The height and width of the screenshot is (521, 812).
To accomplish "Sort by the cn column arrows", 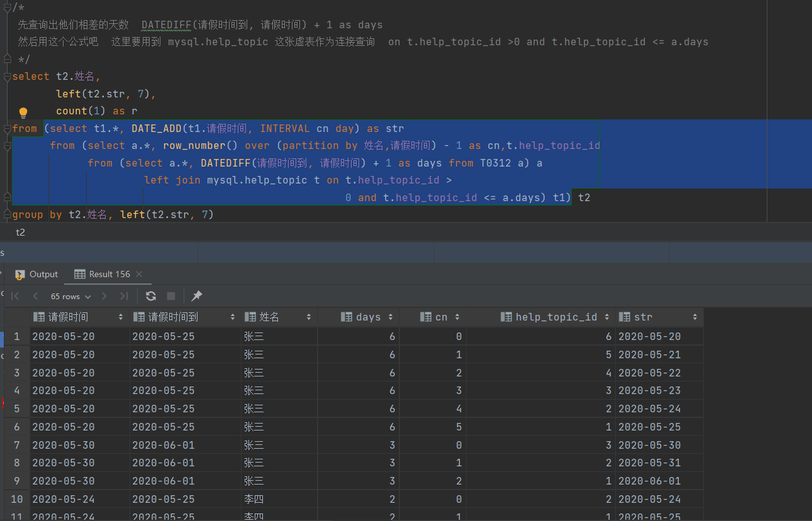I will (457, 317).
